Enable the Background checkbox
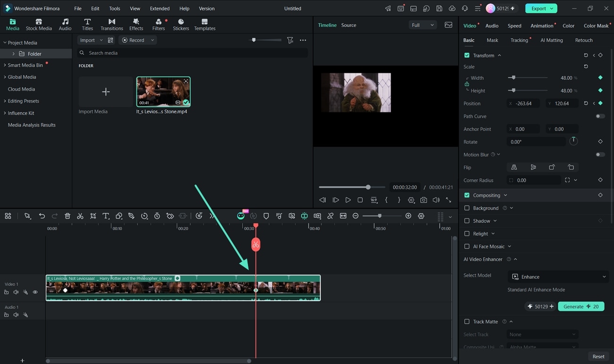Screen dimensions: 614x364 (467, 208)
